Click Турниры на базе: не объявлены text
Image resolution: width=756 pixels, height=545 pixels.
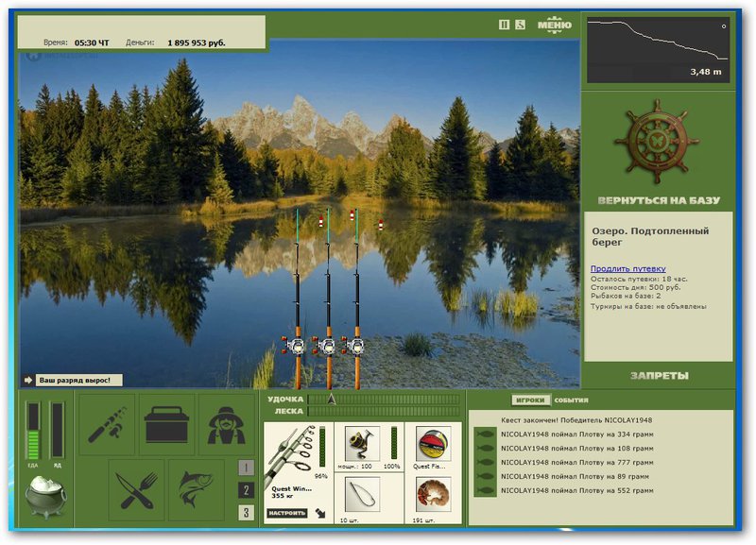648,306
